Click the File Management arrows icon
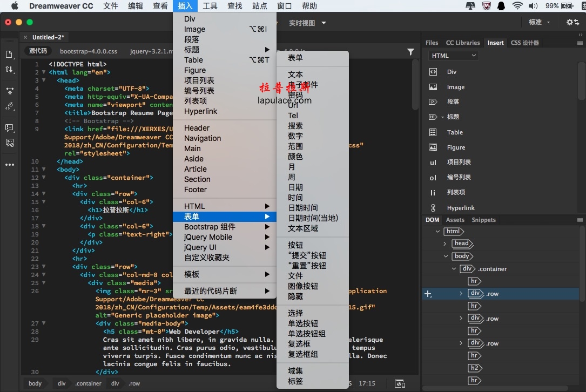The width and height of the screenshot is (586, 392). [x=9, y=70]
